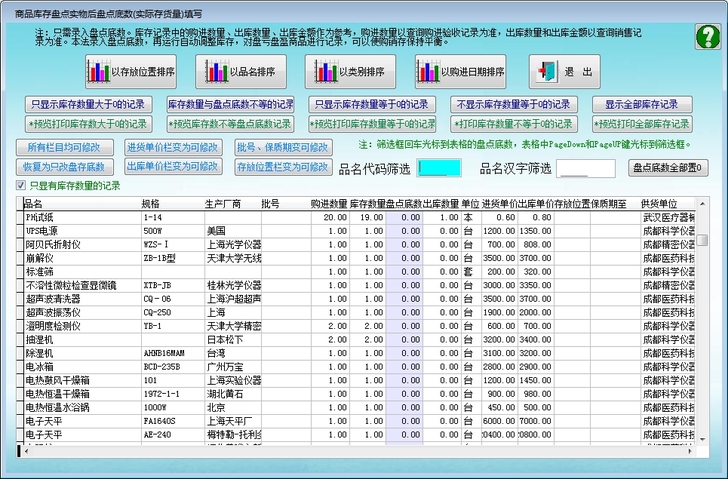Click *打印库存数量不等于0的记录 button
The height and width of the screenshot is (479, 728).
pos(514,124)
